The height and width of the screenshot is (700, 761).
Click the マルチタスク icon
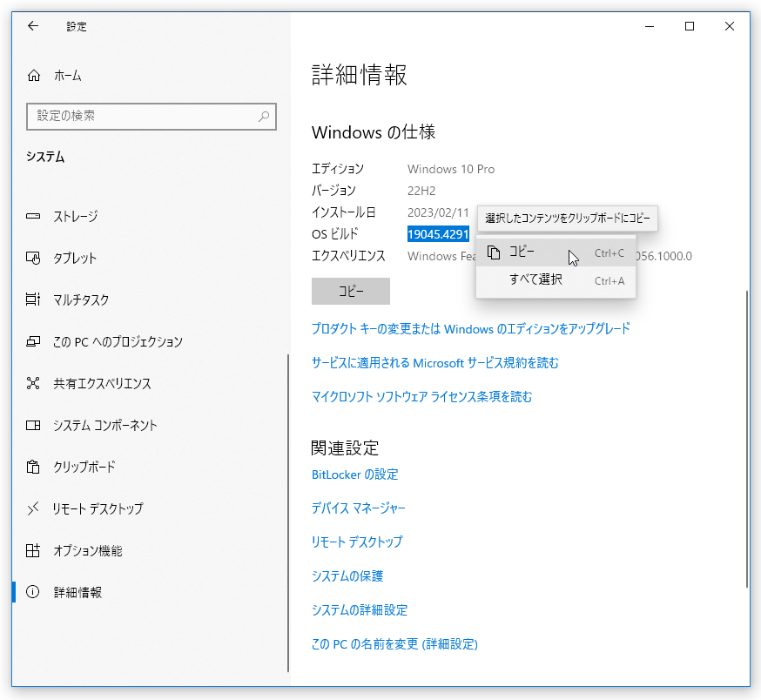[33, 300]
